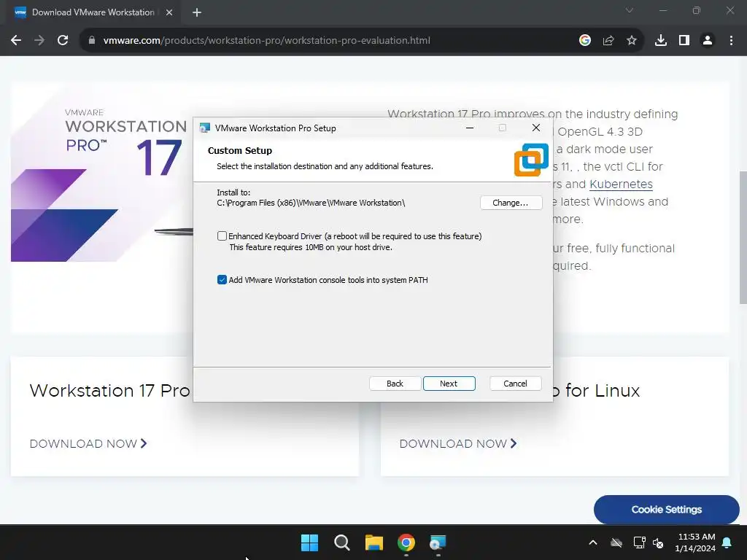Open the Kubernetes link on webpage
This screenshot has width=747, height=560.
tap(621, 184)
